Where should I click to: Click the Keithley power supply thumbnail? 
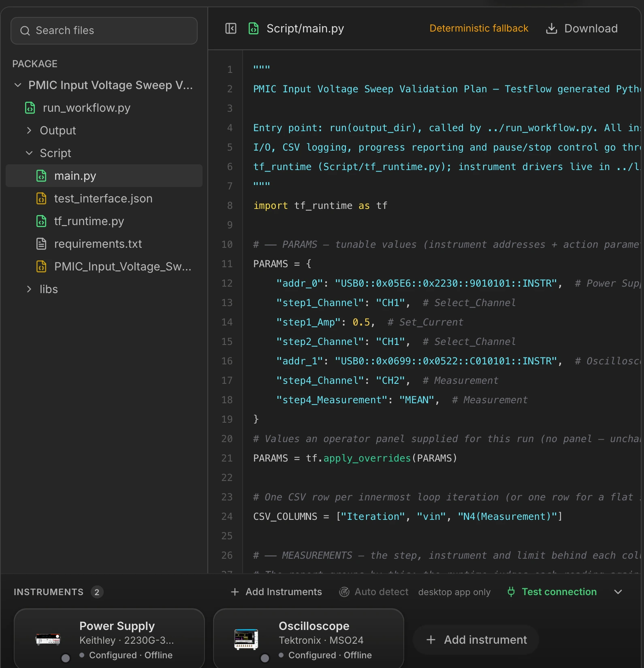pos(48,639)
